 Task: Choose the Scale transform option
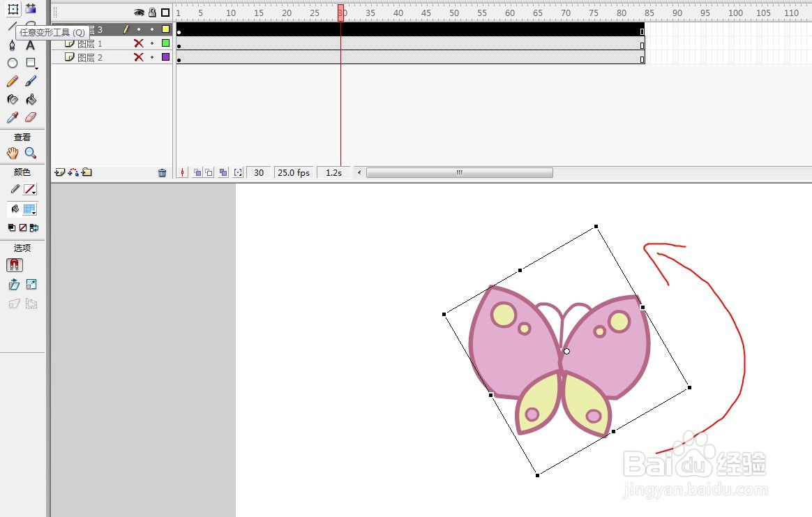(31, 285)
